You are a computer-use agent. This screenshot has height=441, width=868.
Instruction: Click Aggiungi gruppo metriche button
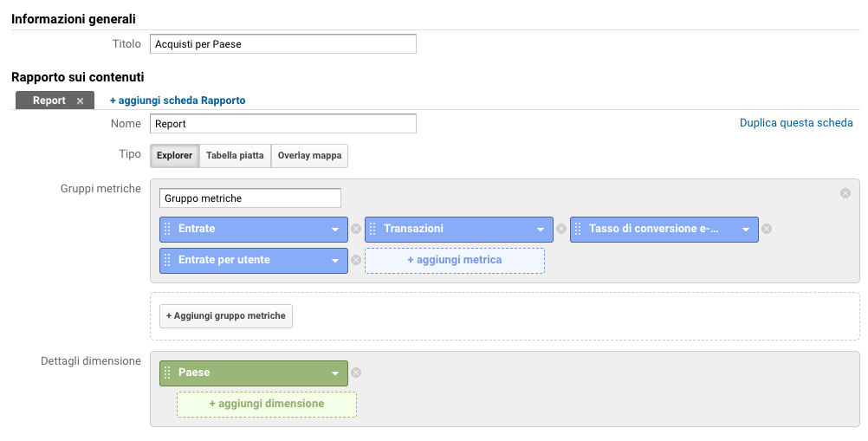pyautogui.click(x=226, y=316)
